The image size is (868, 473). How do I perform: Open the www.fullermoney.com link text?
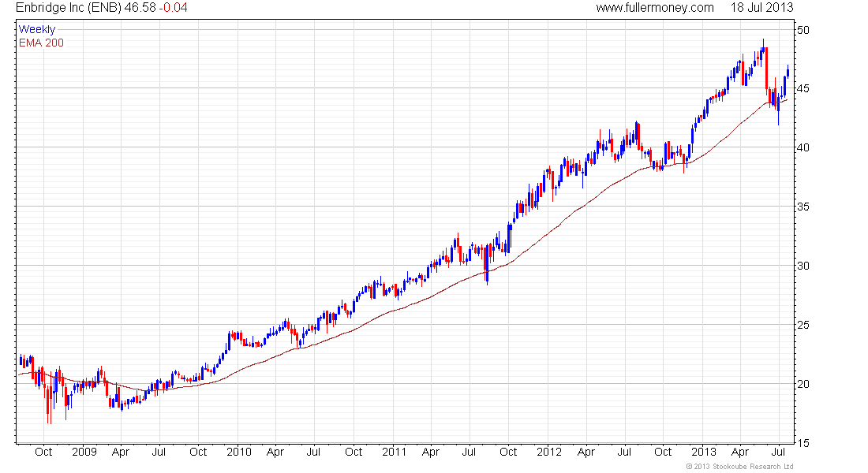point(655,8)
